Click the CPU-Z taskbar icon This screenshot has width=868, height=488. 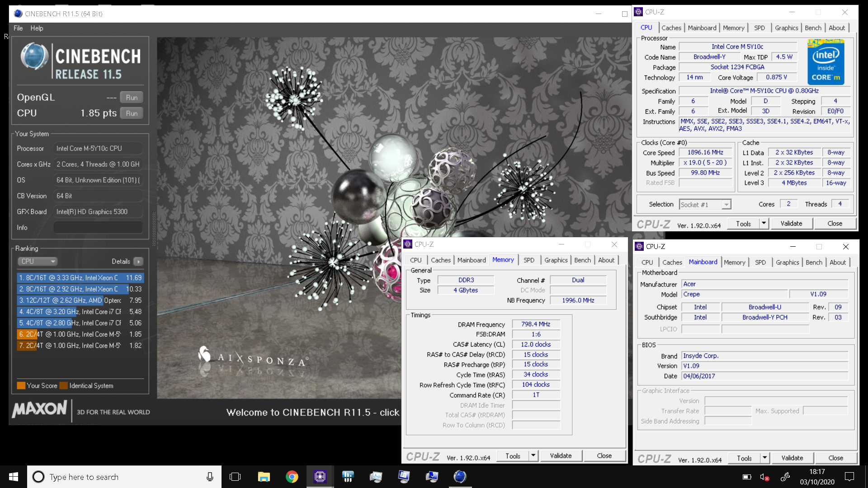click(320, 477)
